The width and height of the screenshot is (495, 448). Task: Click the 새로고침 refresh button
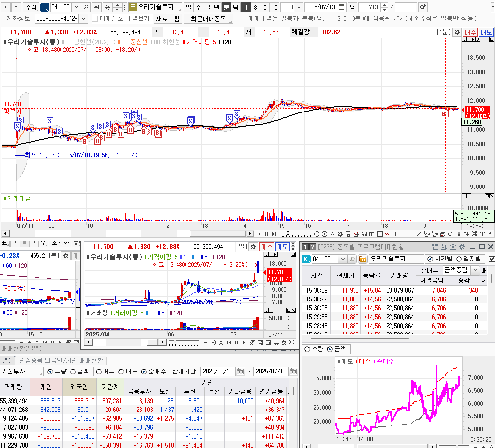coord(168,19)
